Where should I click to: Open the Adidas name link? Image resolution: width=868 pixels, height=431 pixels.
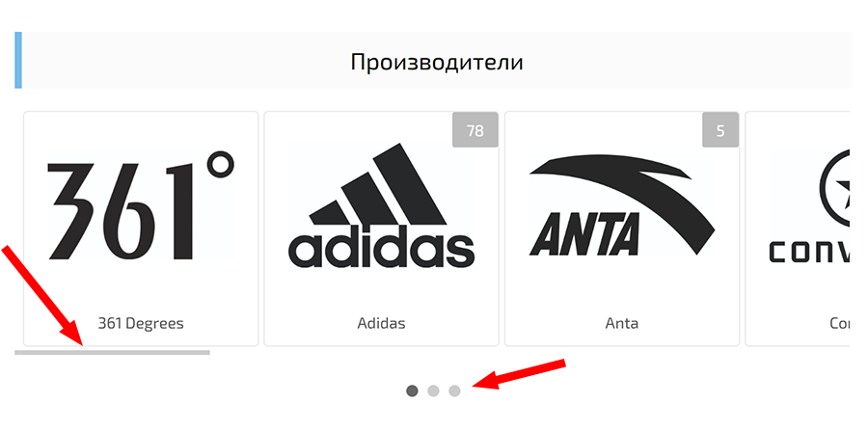click(x=381, y=323)
